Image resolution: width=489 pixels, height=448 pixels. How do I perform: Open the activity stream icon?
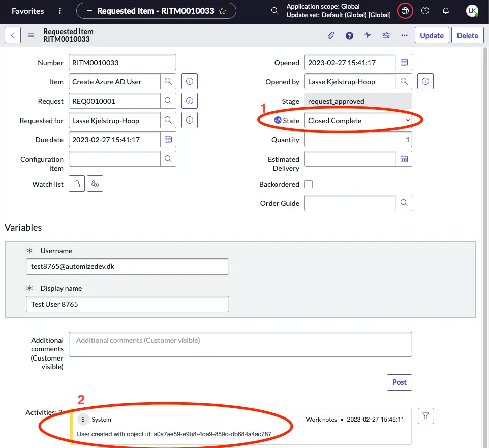tap(368, 35)
